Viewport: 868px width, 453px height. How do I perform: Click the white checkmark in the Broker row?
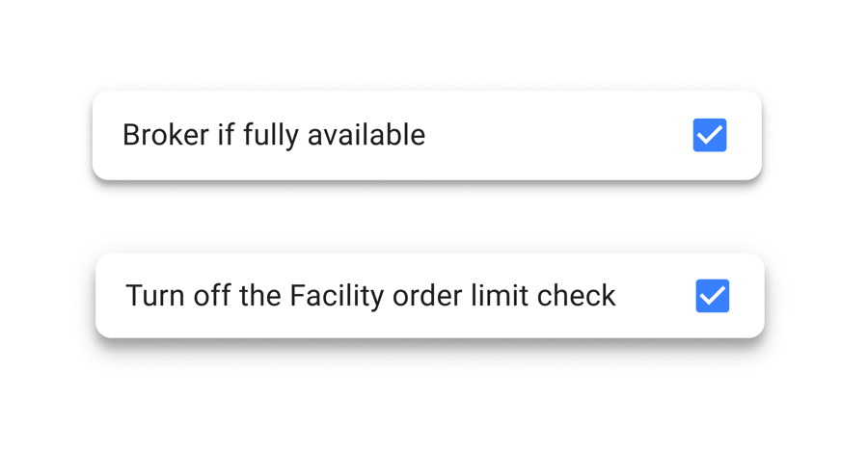click(x=710, y=135)
